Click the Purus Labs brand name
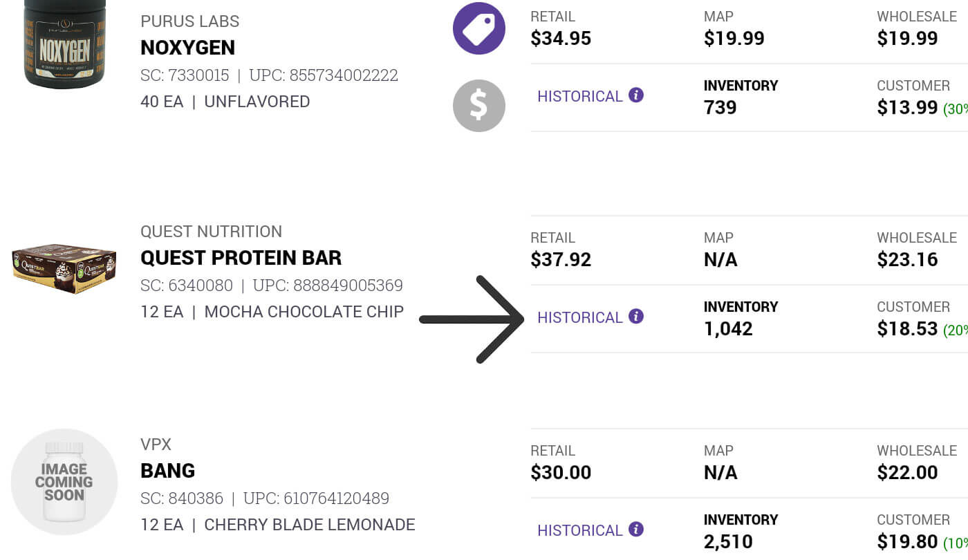Image resolution: width=968 pixels, height=560 pixels. (189, 21)
